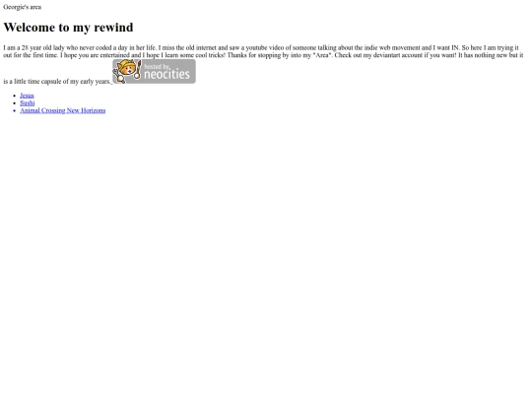Follow the Animal Crossing New Horizons link
This screenshot has height=399, width=532.
pos(63,110)
